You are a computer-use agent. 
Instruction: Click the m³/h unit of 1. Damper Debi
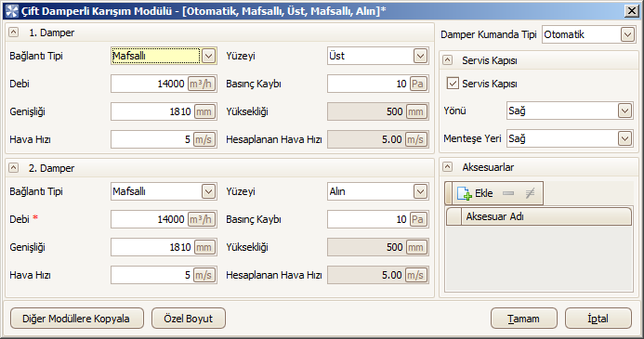point(202,84)
